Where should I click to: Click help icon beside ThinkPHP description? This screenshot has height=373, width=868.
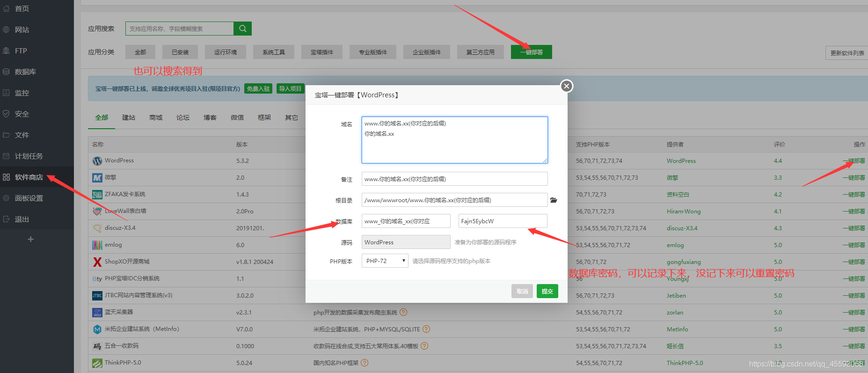pos(365,363)
